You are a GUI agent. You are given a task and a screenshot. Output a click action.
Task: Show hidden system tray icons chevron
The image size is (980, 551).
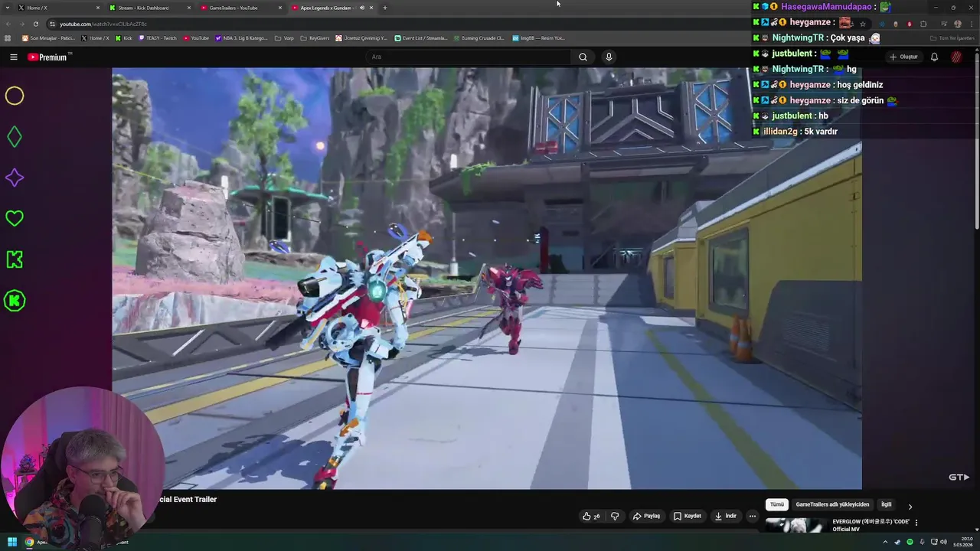(885, 542)
